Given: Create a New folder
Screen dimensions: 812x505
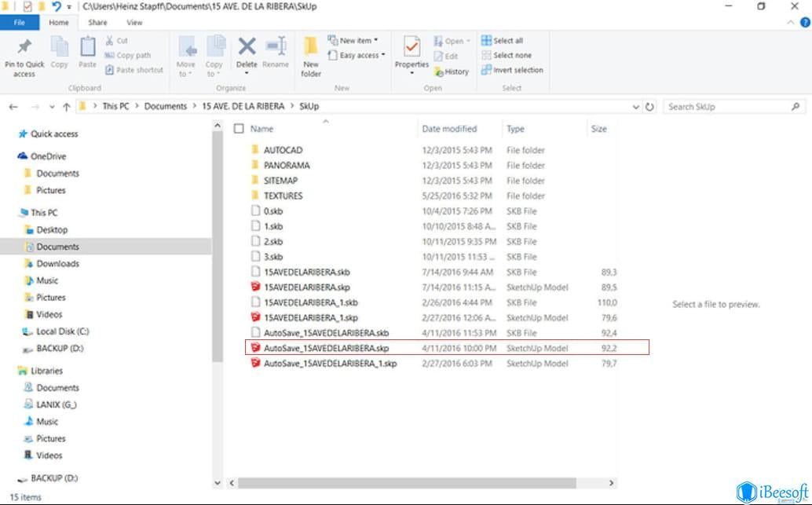Looking at the screenshot, I should pyautogui.click(x=311, y=57).
